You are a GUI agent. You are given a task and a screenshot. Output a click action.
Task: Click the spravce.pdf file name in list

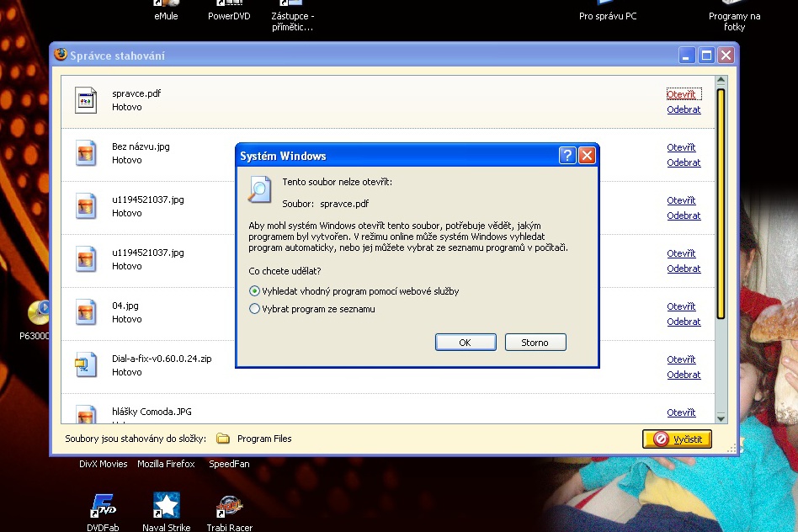point(136,93)
